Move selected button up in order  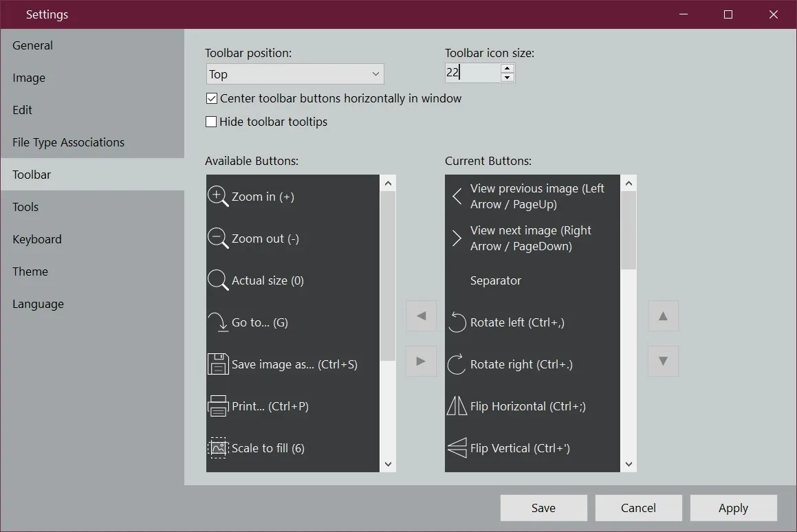click(664, 316)
